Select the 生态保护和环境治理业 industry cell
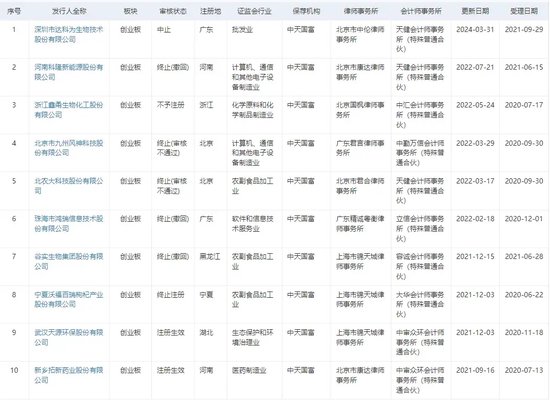550x400 pixels. tap(253, 337)
